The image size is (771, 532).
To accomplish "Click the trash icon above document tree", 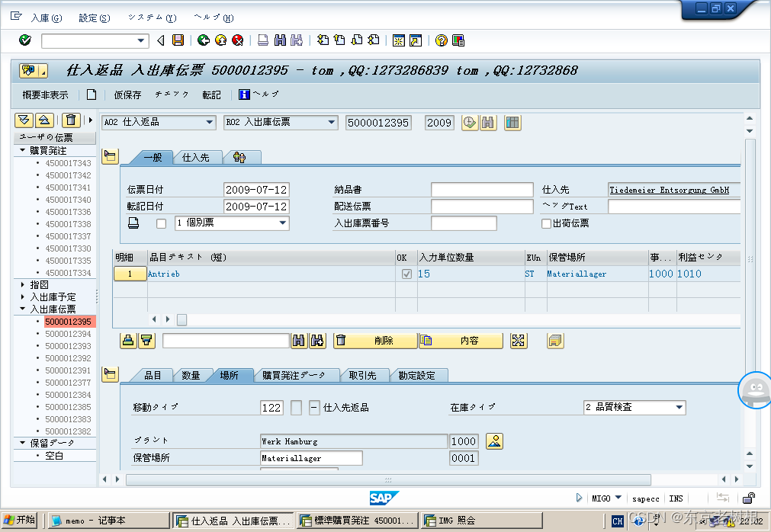I will (x=71, y=120).
